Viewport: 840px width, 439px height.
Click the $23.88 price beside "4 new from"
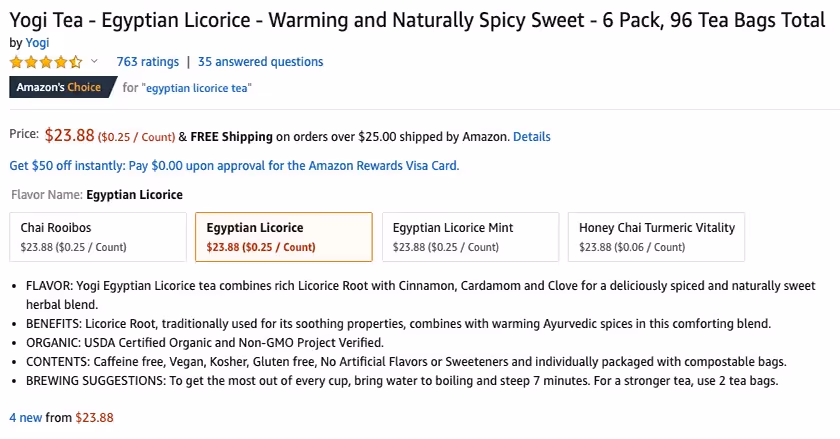coord(94,417)
